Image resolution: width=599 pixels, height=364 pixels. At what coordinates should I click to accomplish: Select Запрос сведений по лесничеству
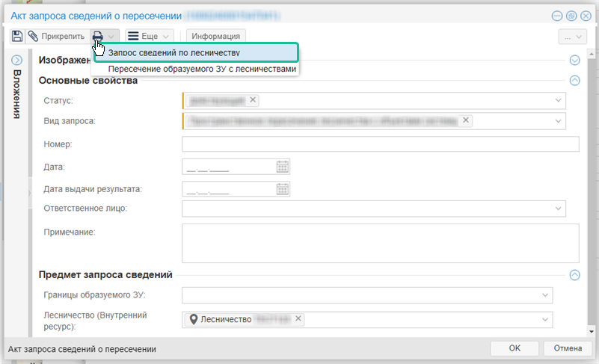173,53
